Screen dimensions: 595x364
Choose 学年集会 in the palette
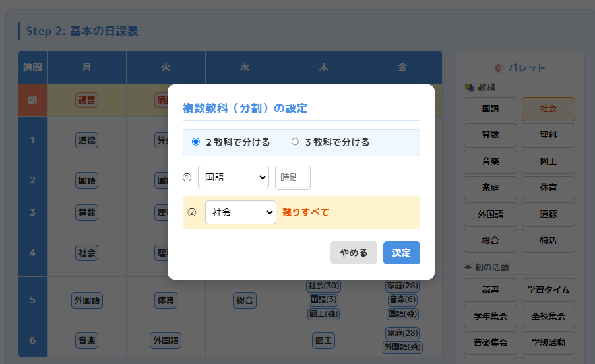click(490, 317)
